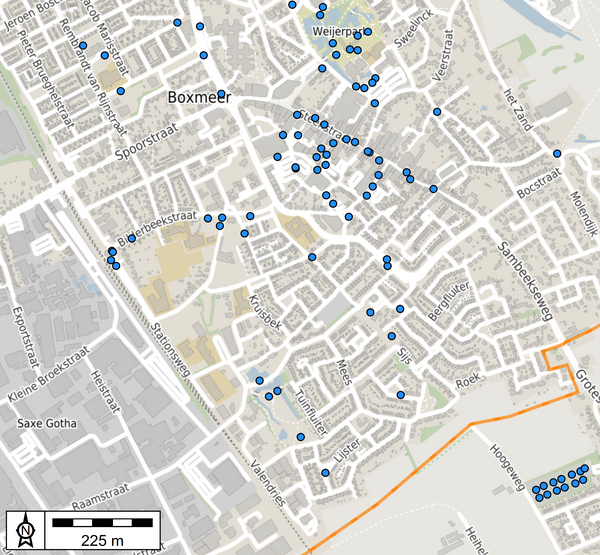This screenshot has width=600, height=555.
Task: Select the blue marker just below Veerstraat label
Action: 437,112
